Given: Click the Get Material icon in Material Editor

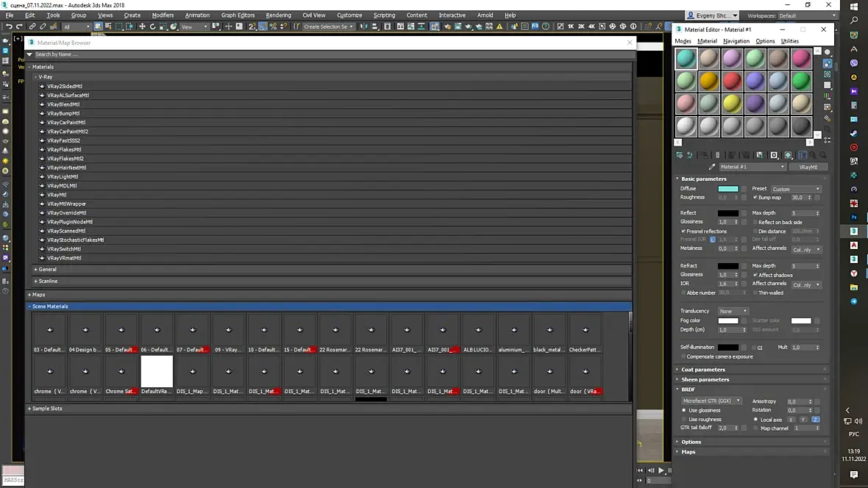Looking at the screenshot, I should tap(680, 156).
